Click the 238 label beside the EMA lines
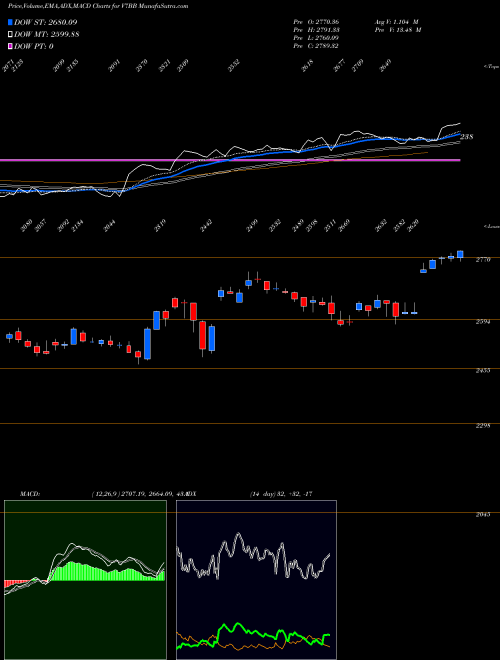 467,136
